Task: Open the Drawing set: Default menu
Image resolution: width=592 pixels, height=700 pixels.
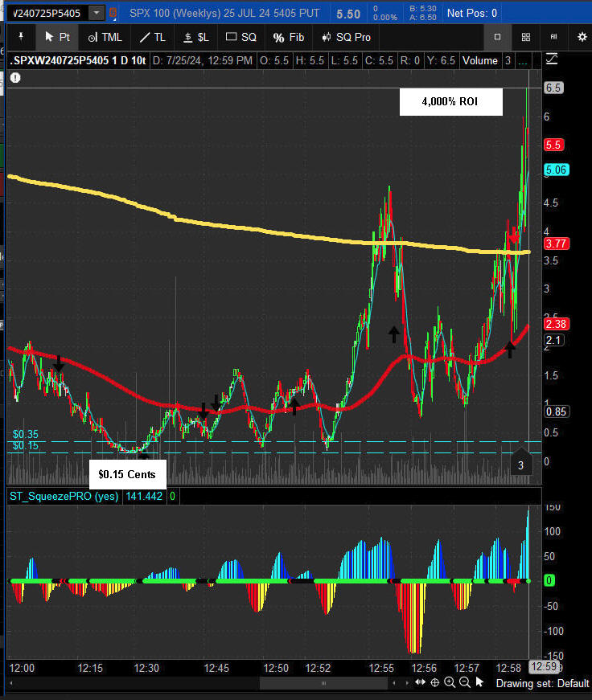Action: tap(542, 683)
